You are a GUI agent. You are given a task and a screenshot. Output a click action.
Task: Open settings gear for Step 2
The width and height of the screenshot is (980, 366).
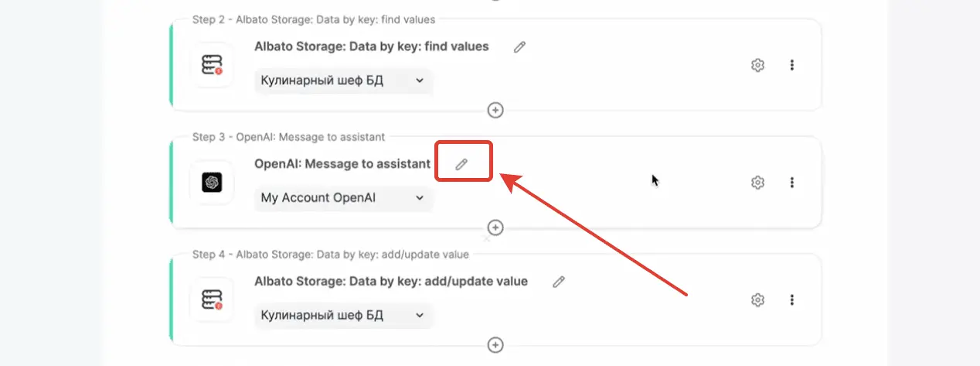pos(757,65)
